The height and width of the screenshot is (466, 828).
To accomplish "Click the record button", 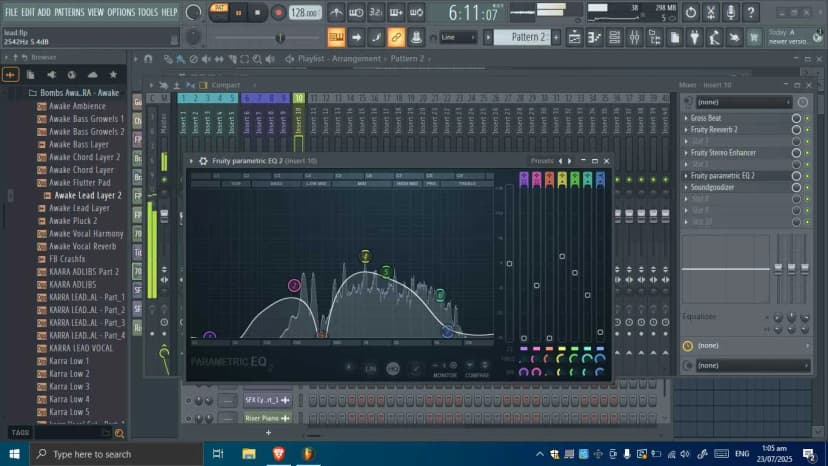I will (x=278, y=13).
